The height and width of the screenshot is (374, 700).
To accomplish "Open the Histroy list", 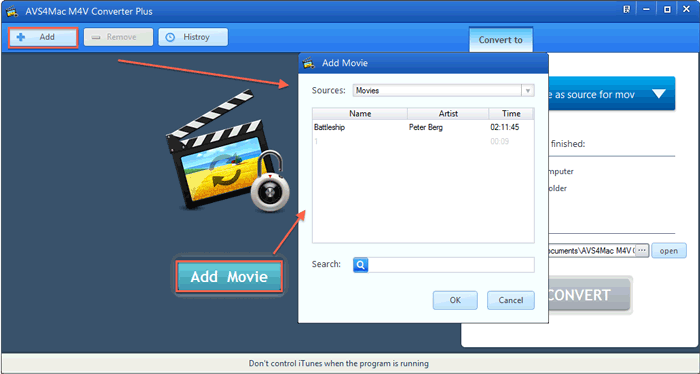I will (x=193, y=37).
